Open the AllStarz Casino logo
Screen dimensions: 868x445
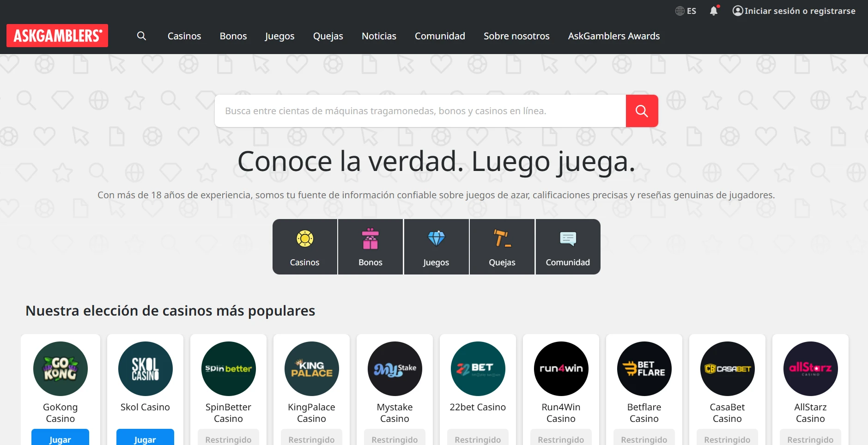811,369
